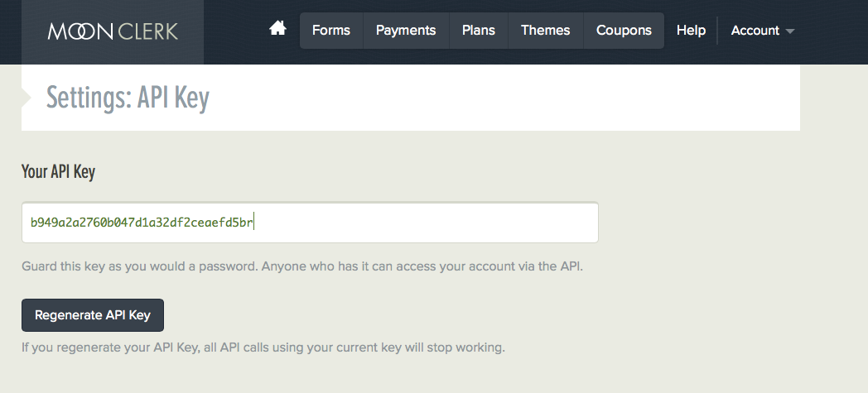Click the arrow notch left of the Settings heading

pyautogui.click(x=26, y=98)
